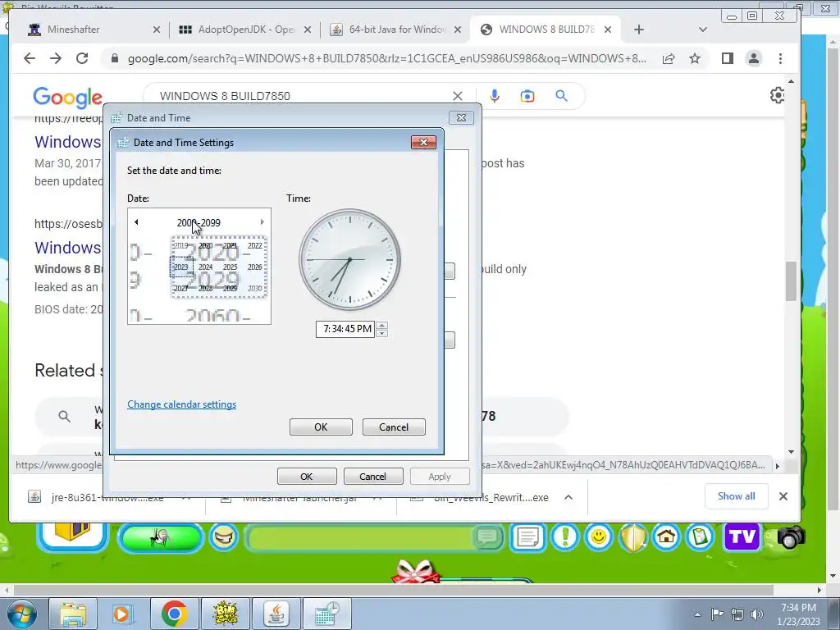Open Chrome side panel icon
The width and height of the screenshot is (840, 630).
[x=727, y=58]
